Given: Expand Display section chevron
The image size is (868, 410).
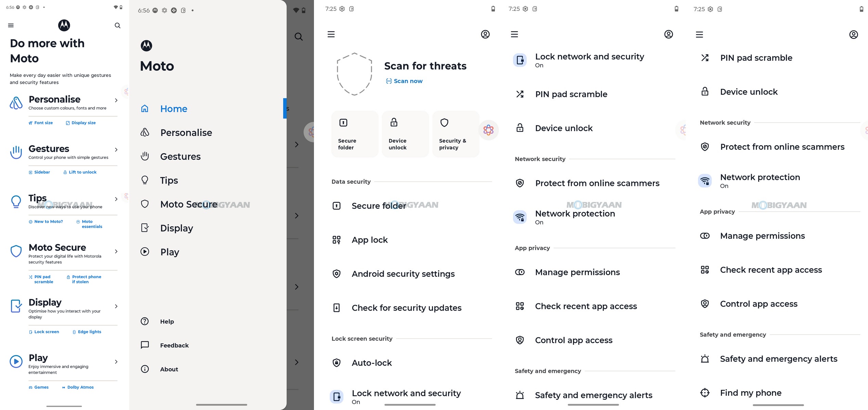Looking at the screenshot, I should click(116, 306).
